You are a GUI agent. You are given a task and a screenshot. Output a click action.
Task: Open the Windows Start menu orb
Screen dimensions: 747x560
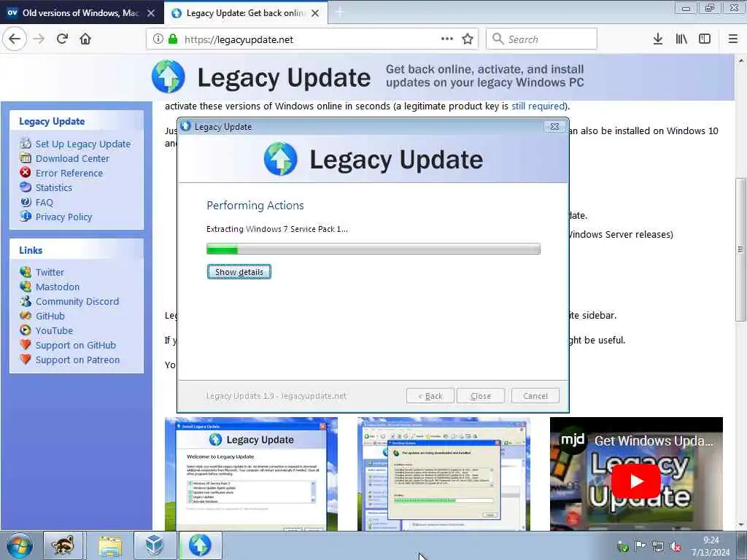tap(20, 545)
